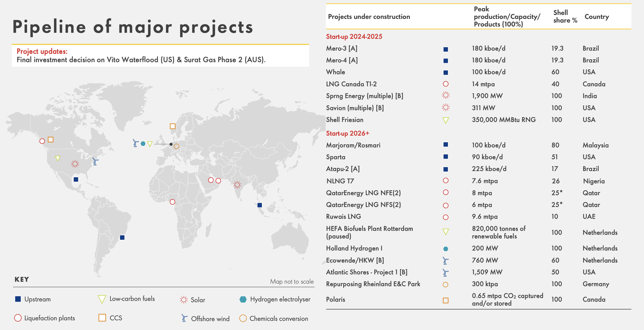Select the Start-up 2026+ heading
Viewport: 644px width, 330px height.
(347, 133)
